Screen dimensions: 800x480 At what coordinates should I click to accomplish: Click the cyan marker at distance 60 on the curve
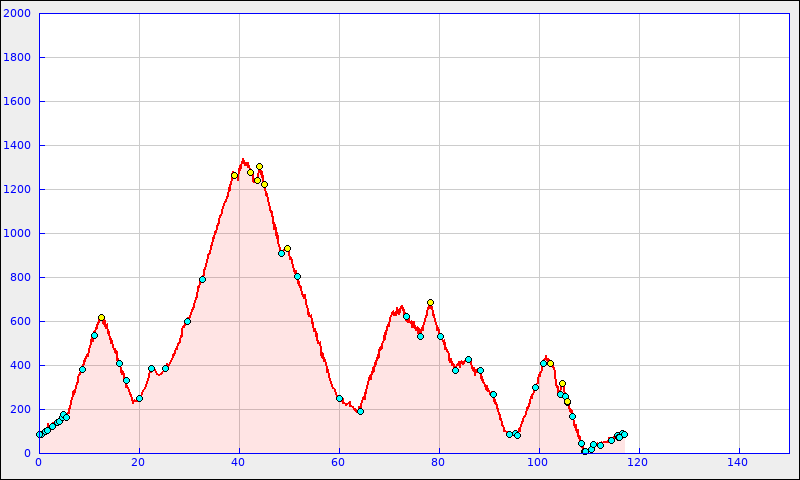[339, 398]
